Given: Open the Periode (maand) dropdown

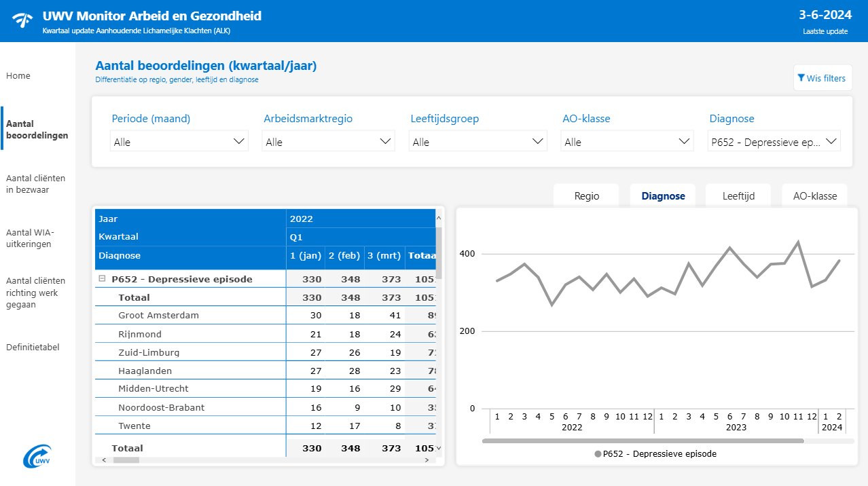Looking at the screenshot, I should click(x=179, y=141).
